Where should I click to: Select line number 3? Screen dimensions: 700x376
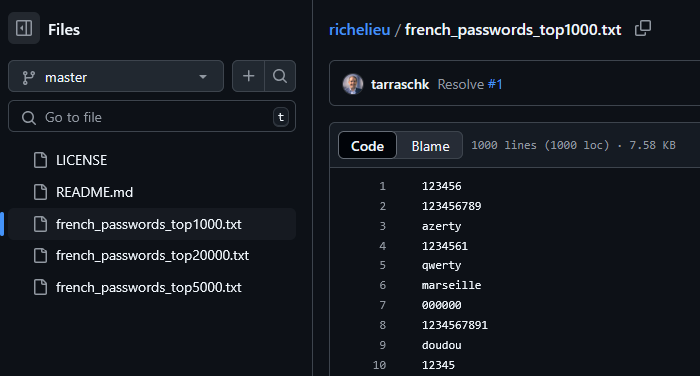(x=383, y=226)
